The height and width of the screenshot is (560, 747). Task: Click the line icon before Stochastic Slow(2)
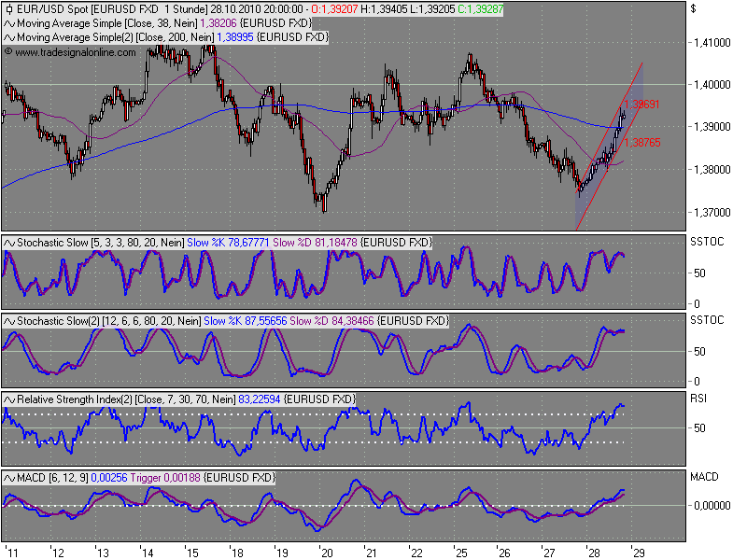[x=9, y=321]
